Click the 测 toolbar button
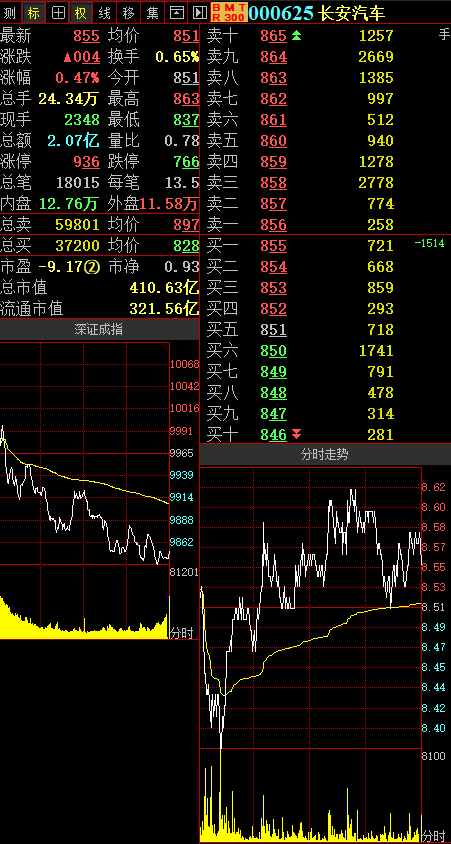Image resolution: width=451 pixels, height=844 pixels. click(10, 12)
